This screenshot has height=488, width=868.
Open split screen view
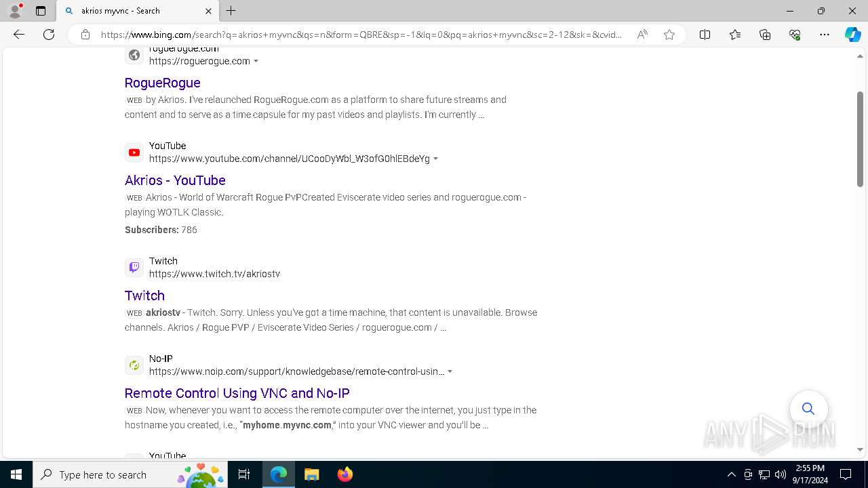pyautogui.click(x=705, y=35)
